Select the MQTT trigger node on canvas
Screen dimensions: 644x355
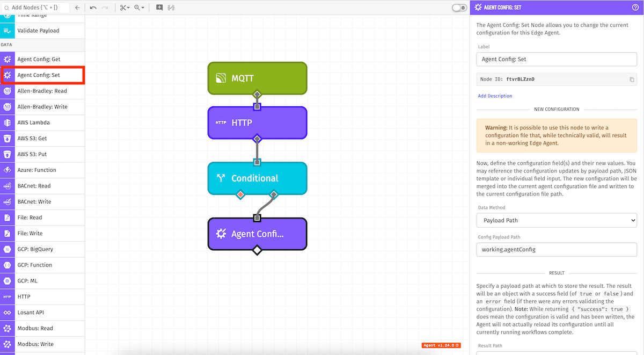257,78
